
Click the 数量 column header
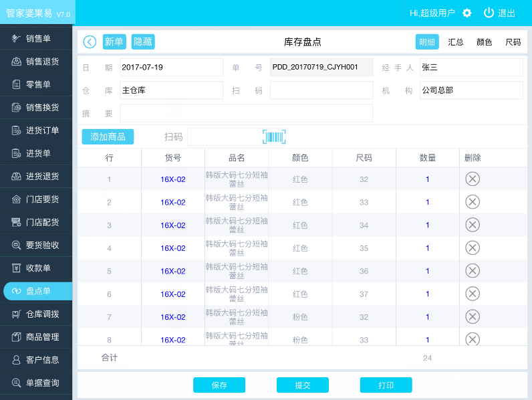[x=428, y=158]
